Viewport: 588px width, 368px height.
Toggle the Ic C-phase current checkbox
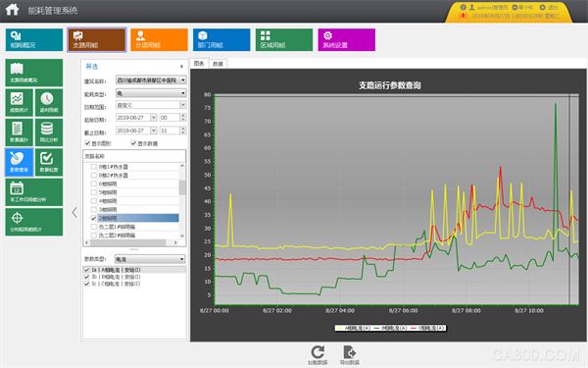(87, 284)
